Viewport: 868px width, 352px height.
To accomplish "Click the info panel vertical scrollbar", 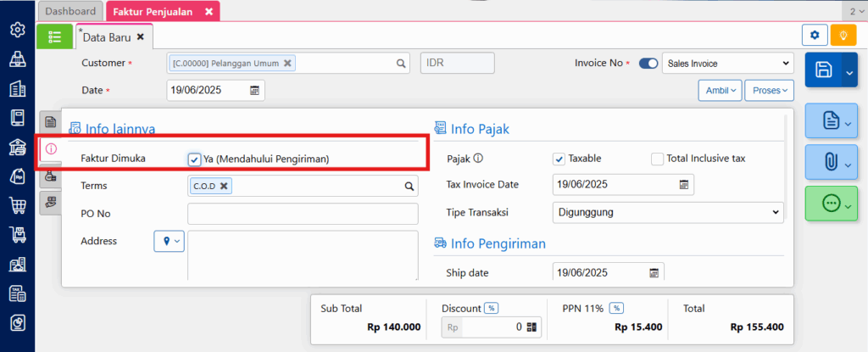I will (786, 166).
